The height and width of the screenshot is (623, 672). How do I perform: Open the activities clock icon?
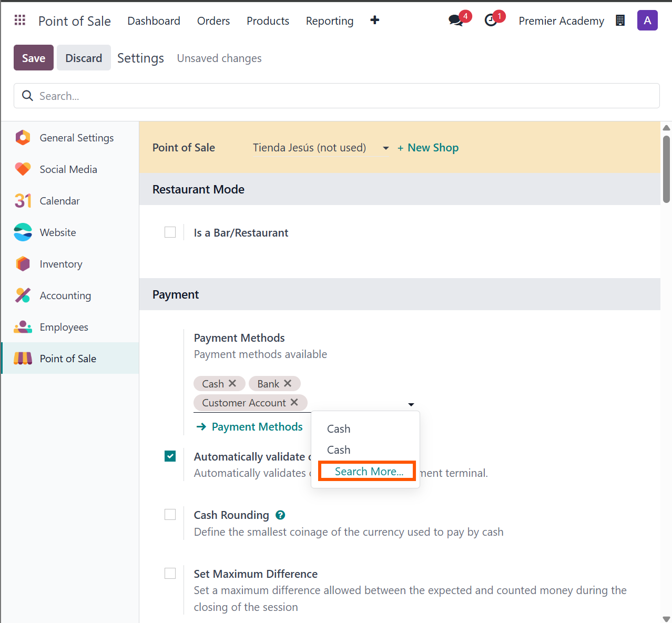pos(491,21)
